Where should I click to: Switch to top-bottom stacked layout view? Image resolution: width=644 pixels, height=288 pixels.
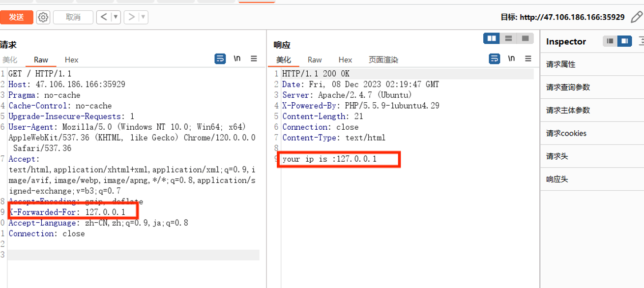[508, 38]
